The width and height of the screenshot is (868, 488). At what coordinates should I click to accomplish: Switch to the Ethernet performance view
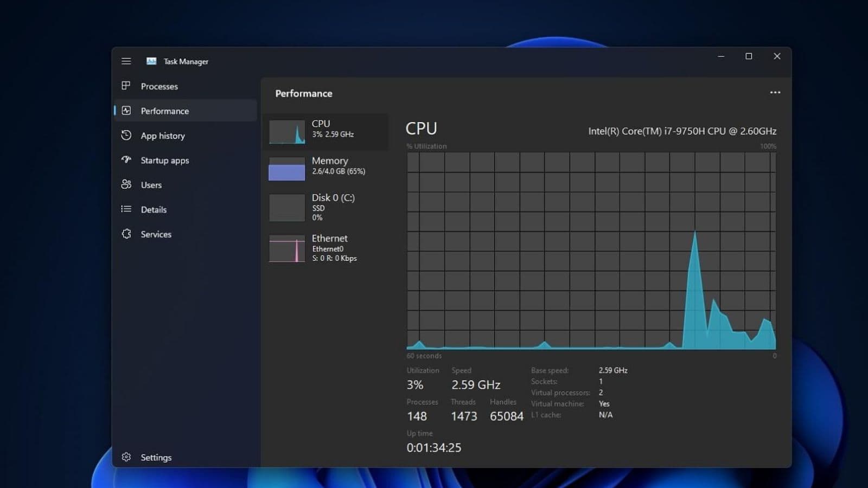[325, 248]
